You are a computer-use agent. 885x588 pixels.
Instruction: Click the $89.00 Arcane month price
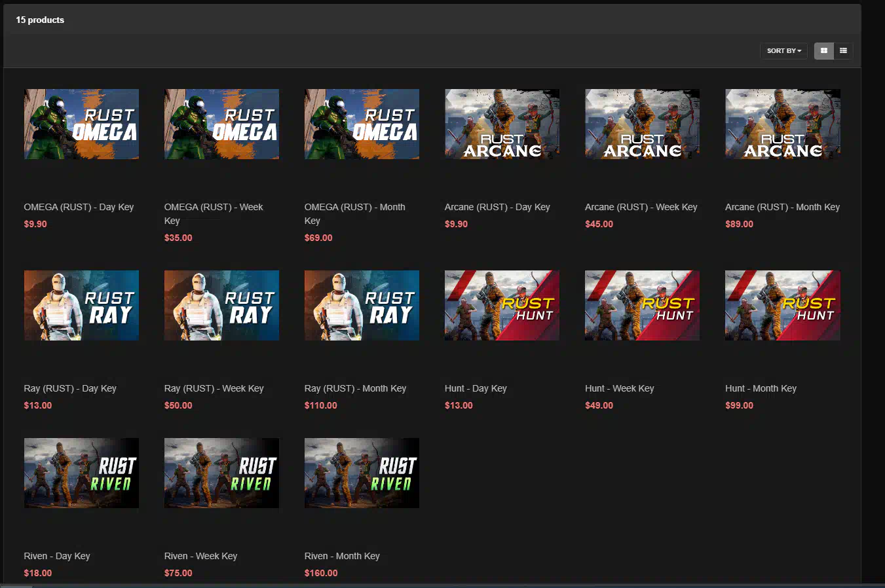[x=739, y=224]
